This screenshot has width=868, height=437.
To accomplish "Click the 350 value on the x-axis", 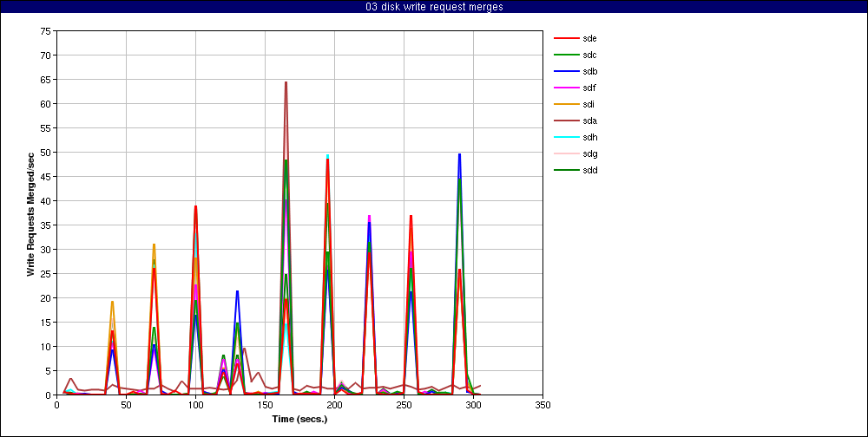I will [x=542, y=406].
